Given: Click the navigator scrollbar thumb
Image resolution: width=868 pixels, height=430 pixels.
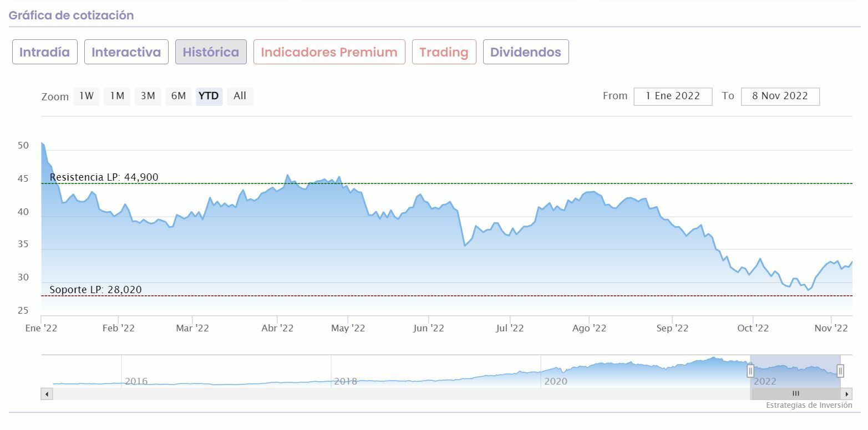Looking at the screenshot, I should 795,394.
